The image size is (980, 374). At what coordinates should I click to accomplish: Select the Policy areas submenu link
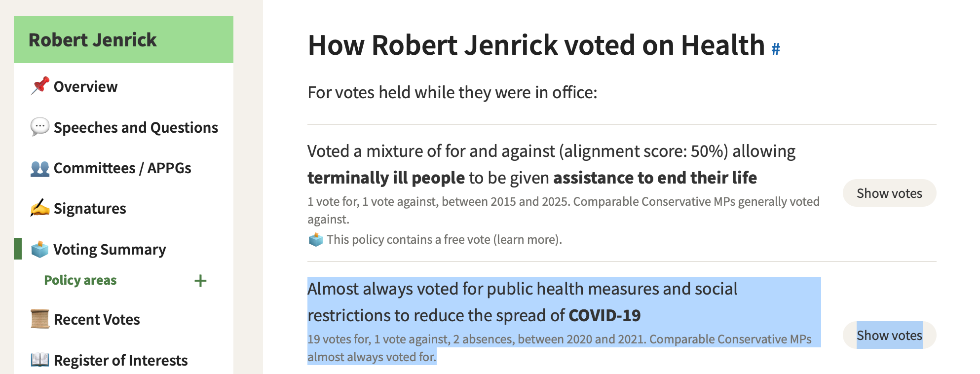[80, 280]
